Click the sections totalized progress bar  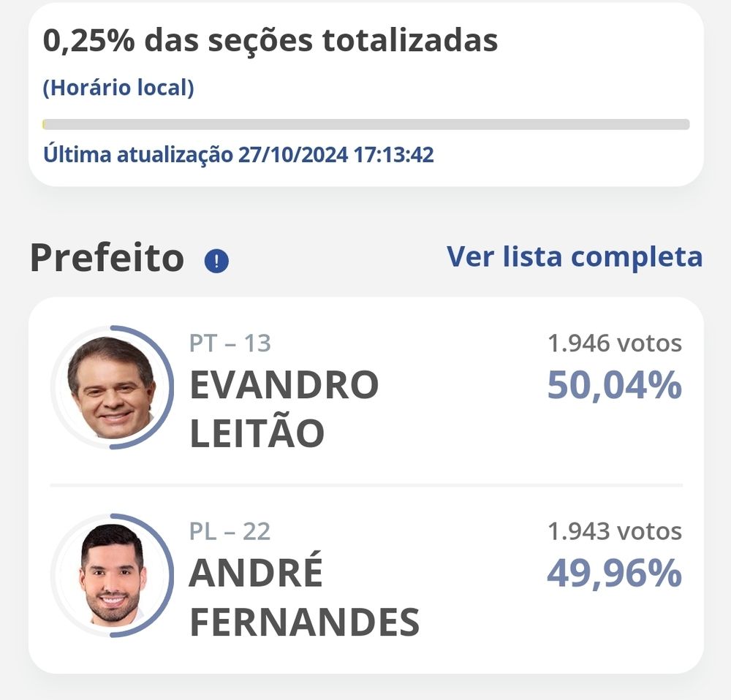(x=365, y=124)
